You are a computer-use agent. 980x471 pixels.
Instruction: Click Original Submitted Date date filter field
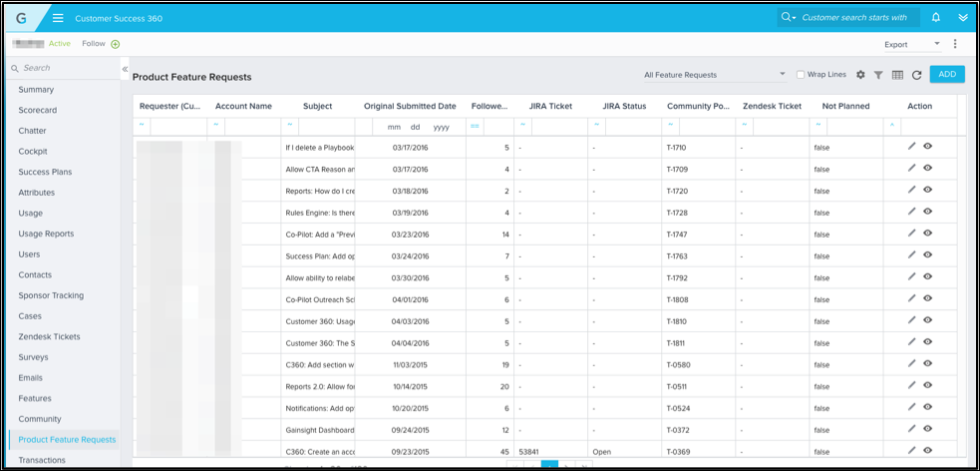point(419,127)
